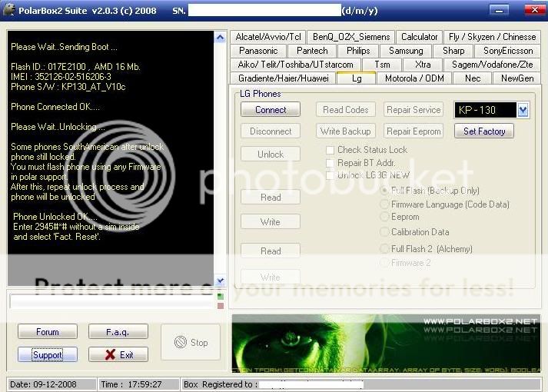Click the log panel scroll up arrow
This screenshot has height=392, width=548.
[x=220, y=37]
